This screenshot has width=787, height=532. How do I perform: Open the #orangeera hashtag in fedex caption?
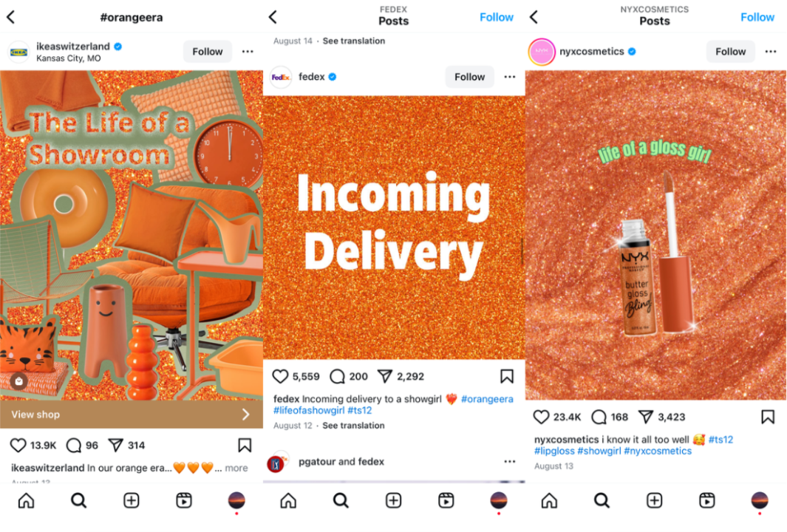[488, 399]
